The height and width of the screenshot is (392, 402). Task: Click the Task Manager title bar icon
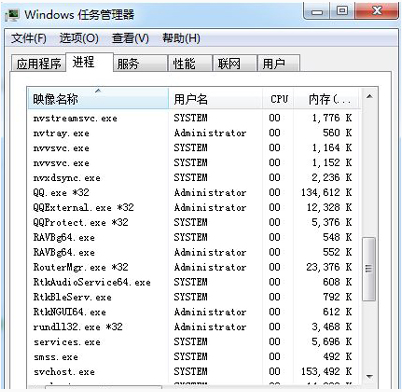click(x=13, y=15)
